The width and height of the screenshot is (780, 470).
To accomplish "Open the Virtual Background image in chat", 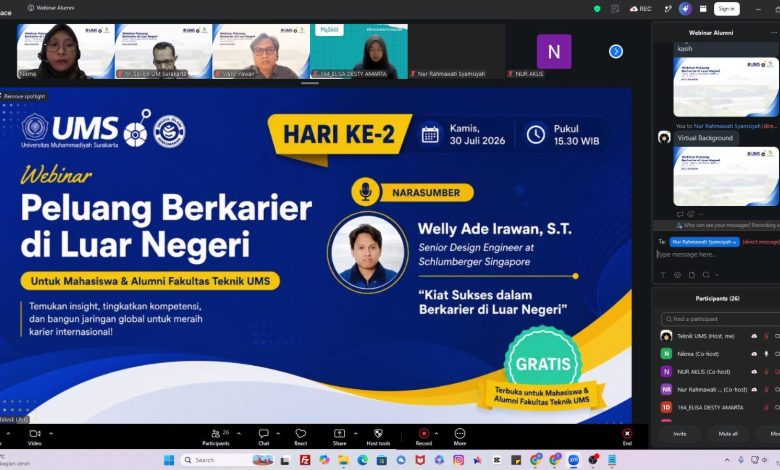I will point(726,176).
